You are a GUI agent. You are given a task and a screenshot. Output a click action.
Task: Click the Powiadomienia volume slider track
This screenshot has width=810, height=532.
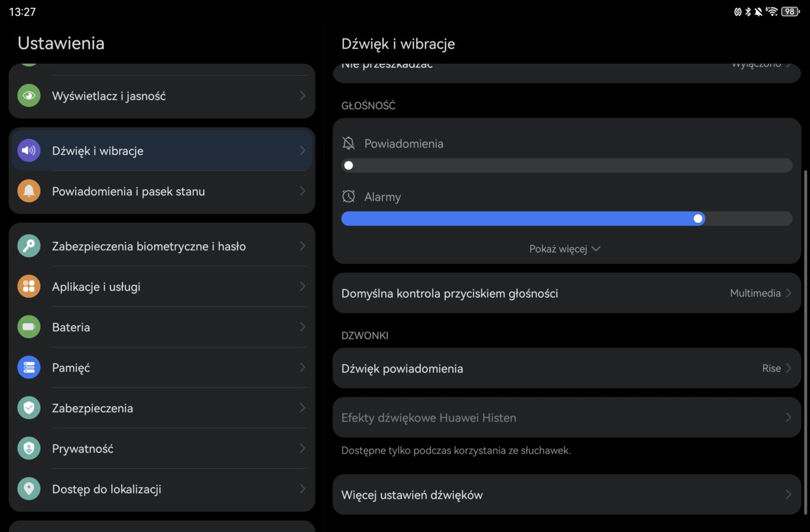pyautogui.click(x=566, y=166)
